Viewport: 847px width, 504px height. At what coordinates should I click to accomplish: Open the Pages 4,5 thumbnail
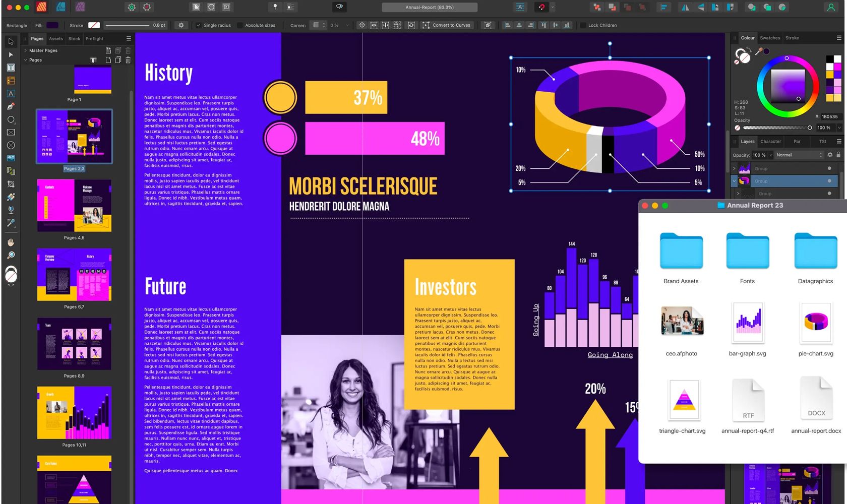point(74,205)
